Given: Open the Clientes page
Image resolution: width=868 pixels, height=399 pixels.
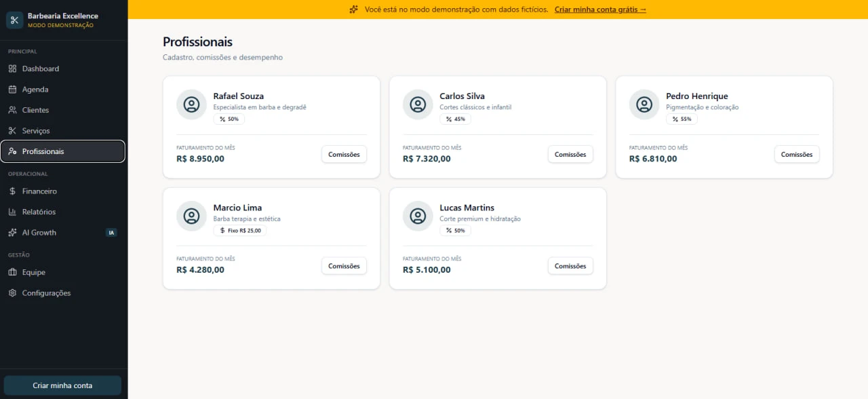Looking at the screenshot, I should (x=63, y=110).
